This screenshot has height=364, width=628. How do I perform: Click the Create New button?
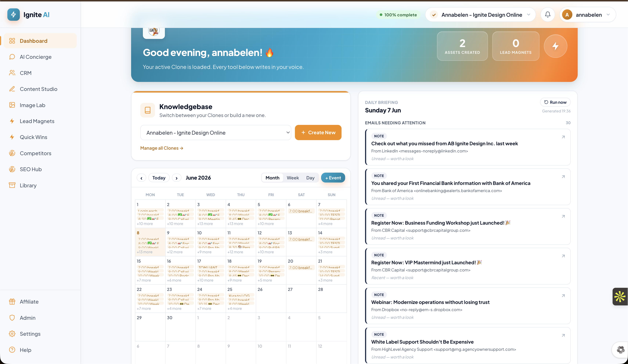coord(318,133)
